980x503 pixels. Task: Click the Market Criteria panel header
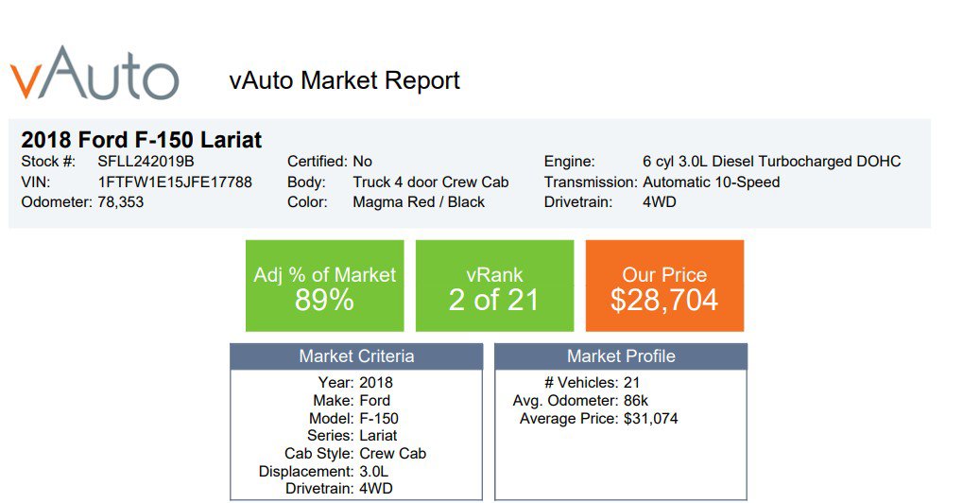356,356
